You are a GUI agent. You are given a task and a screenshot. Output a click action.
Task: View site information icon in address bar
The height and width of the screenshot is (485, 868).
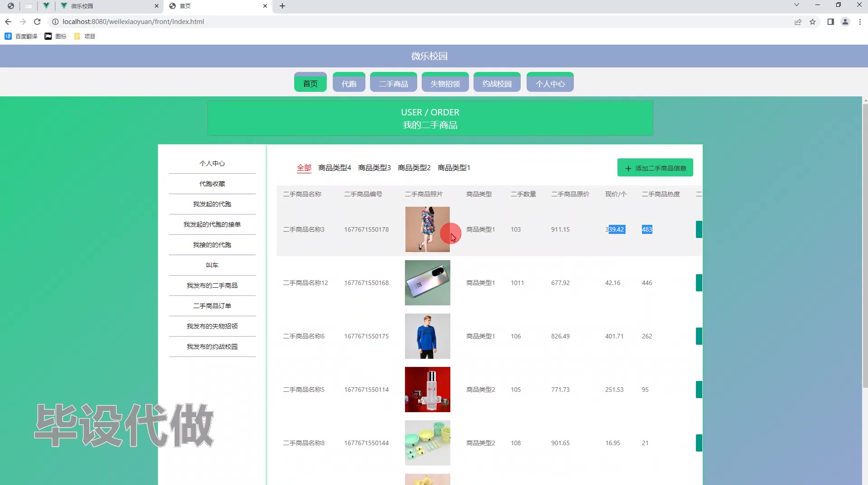point(55,22)
